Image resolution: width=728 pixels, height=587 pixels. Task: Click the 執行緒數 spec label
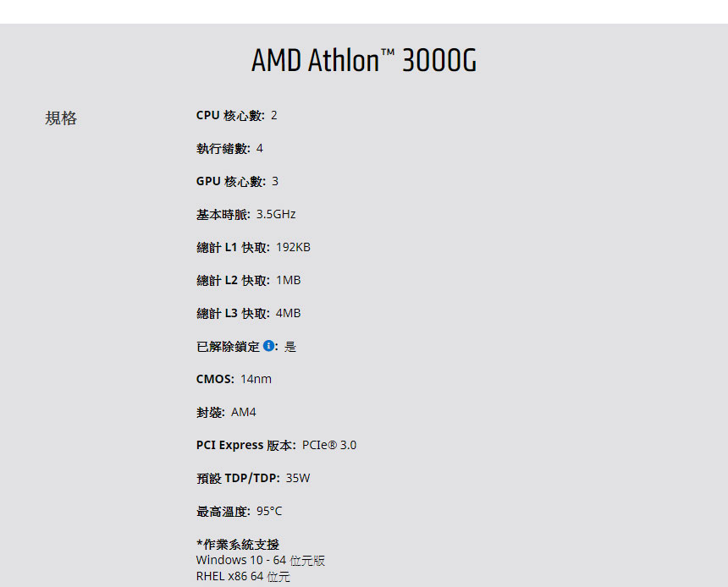(x=223, y=149)
